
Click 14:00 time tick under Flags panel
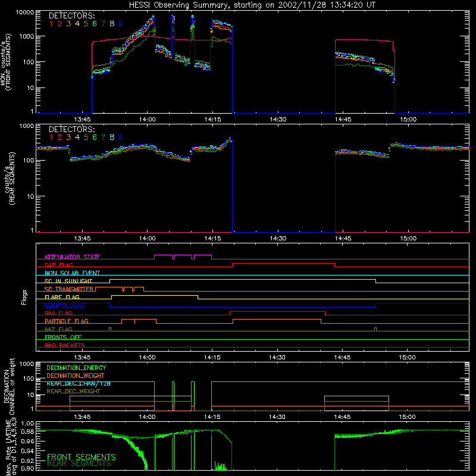click(147, 358)
